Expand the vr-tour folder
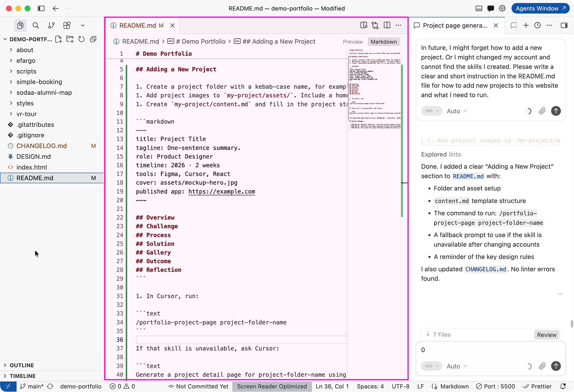574x392 pixels. coord(52,114)
